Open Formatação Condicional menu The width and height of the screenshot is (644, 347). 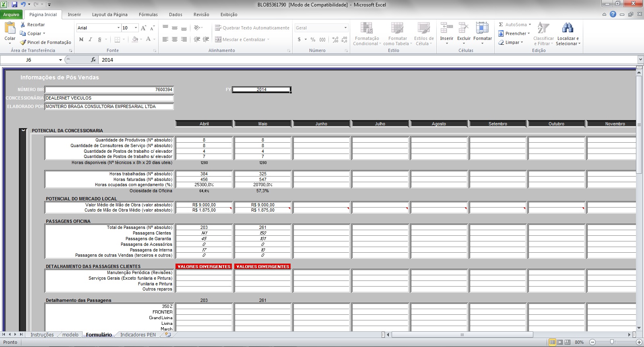click(366, 34)
